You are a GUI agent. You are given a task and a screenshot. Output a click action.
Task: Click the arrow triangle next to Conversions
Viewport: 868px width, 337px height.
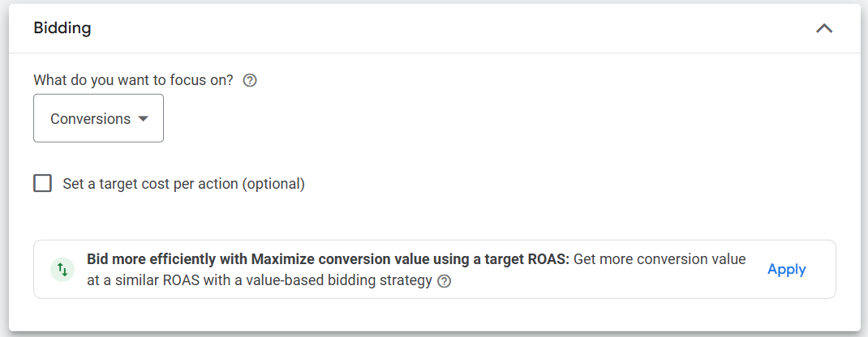point(144,118)
